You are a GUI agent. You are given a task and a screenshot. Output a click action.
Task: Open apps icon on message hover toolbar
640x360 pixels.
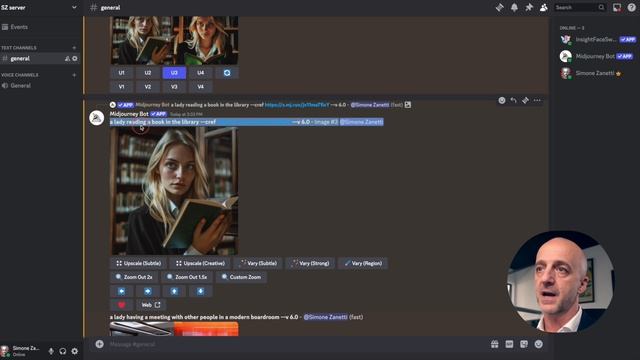coord(525,100)
